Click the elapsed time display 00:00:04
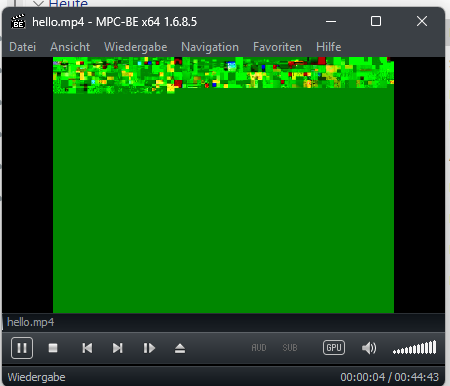 pos(363,377)
